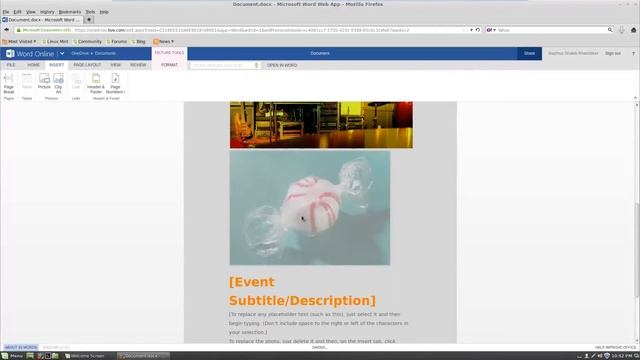Viewport: 640px width, 360px height.
Task: Click the reload page icon
Action: [478, 30]
